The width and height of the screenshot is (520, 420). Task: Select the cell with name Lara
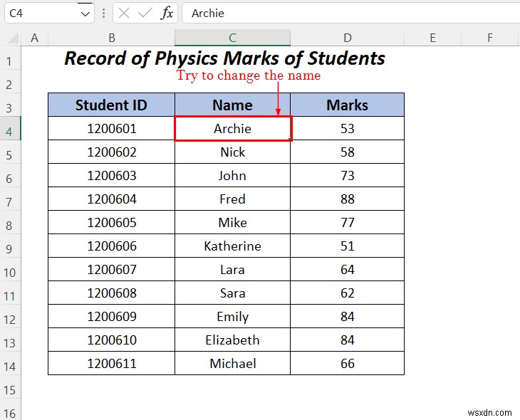click(232, 270)
